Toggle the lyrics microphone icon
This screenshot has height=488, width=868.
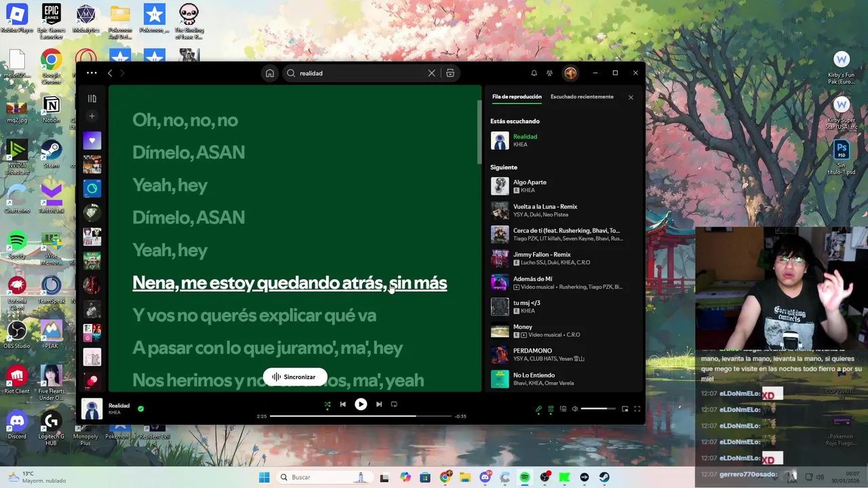pos(538,409)
